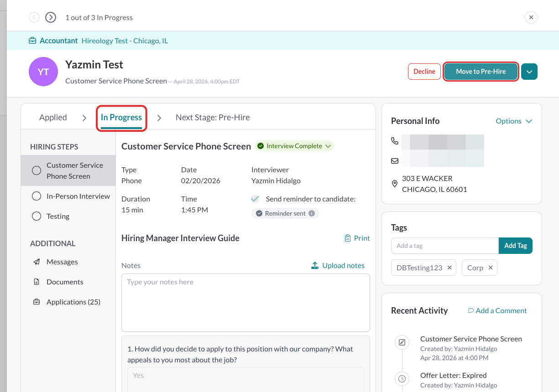The width and height of the screenshot is (559, 392).
Task: Open dropdown next to Move to Pre-Hire
Action: click(x=529, y=72)
